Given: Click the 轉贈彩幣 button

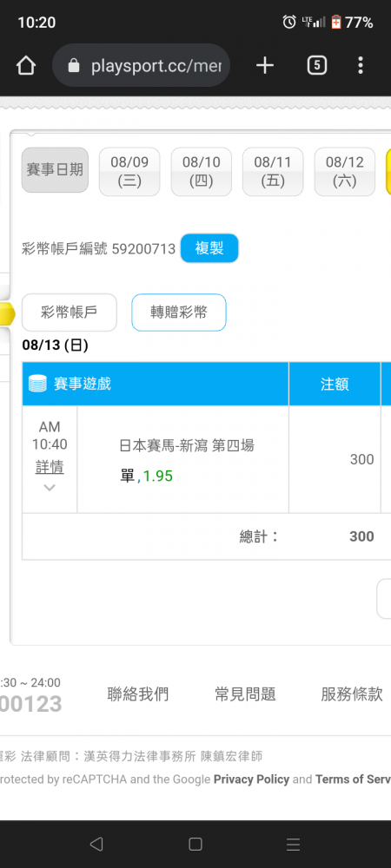Looking at the screenshot, I should [x=179, y=312].
